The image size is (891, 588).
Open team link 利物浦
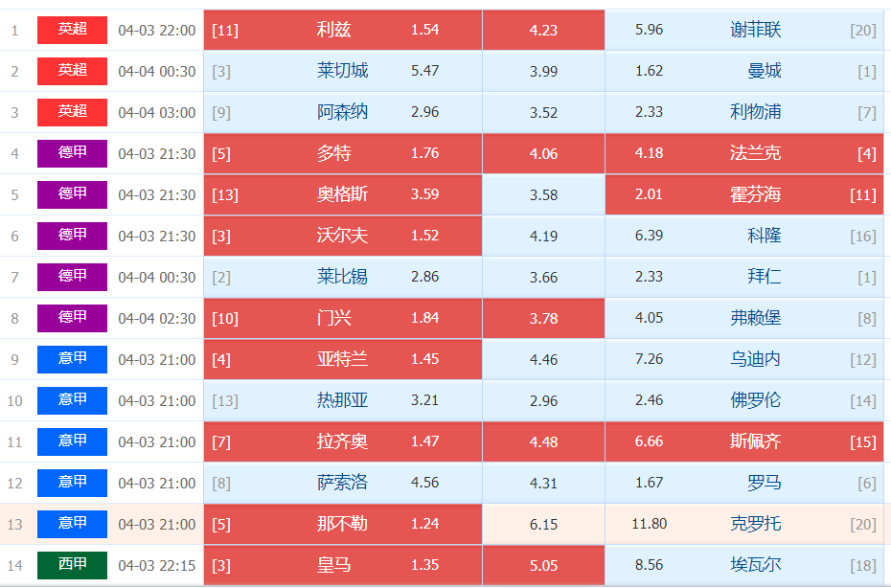coord(755,112)
